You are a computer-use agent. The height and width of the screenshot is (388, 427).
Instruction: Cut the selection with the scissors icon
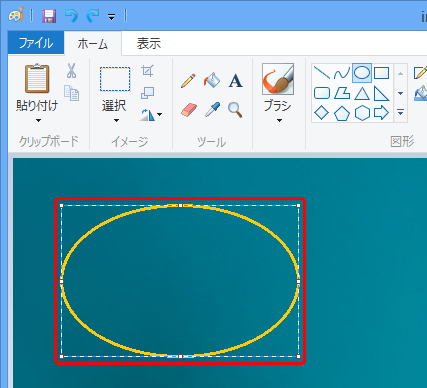pyautogui.click(x=71, y=71)
